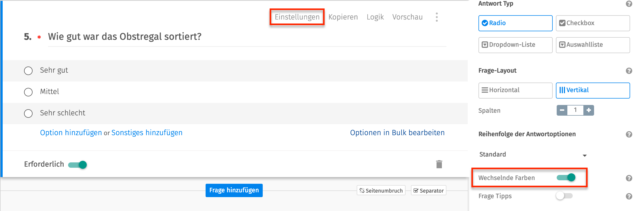The width and height of the screenshot is (644, 211).
Task: Click 'Optionen in Bulk bearbeiten' link
Action: [397, 133]
